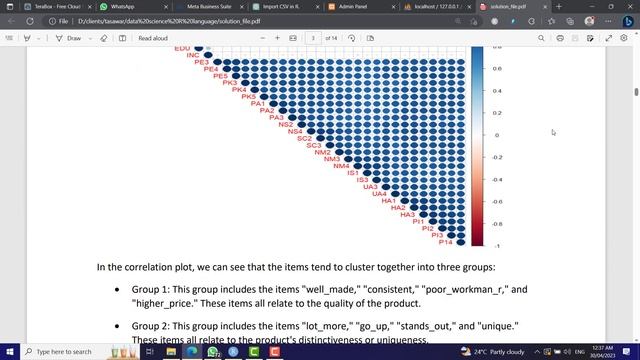
Task: Open Draw tool options dropdown arrow
Action: click(x=90, y=38)
